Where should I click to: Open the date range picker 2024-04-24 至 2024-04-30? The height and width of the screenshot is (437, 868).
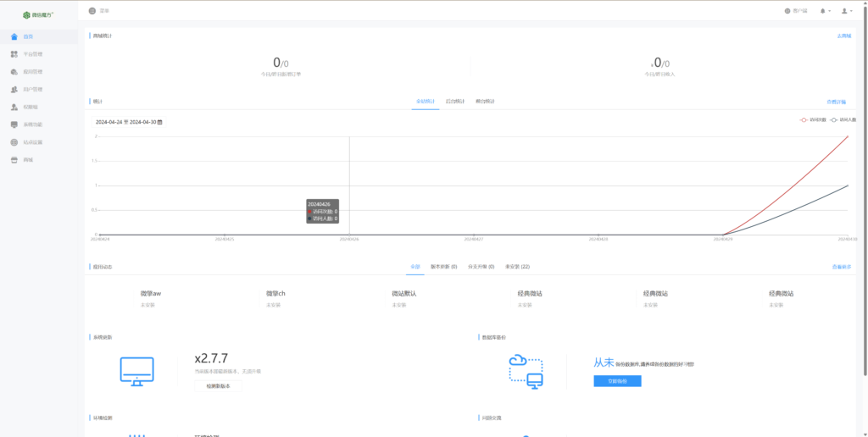pos(129,122)
